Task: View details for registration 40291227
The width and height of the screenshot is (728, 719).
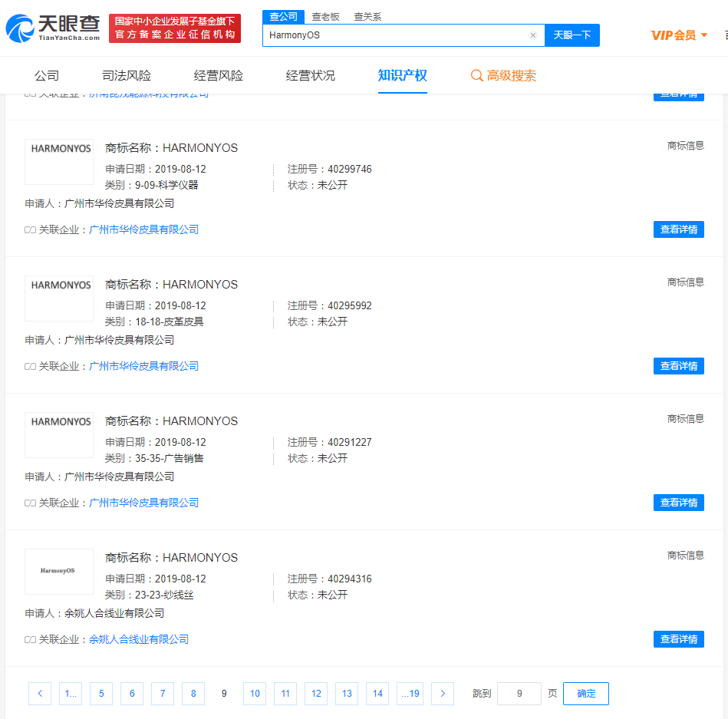Action: click(678, 503)
